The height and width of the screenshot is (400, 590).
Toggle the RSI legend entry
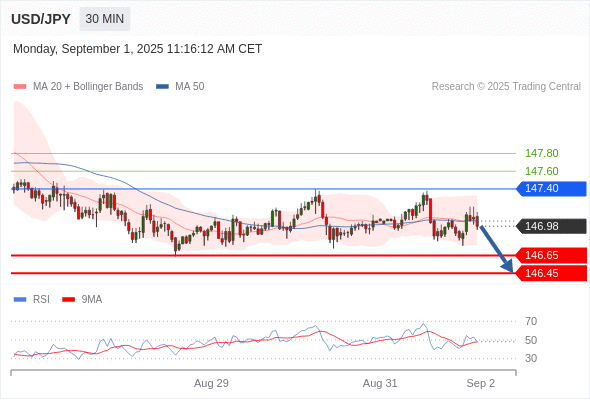(32, 300)
